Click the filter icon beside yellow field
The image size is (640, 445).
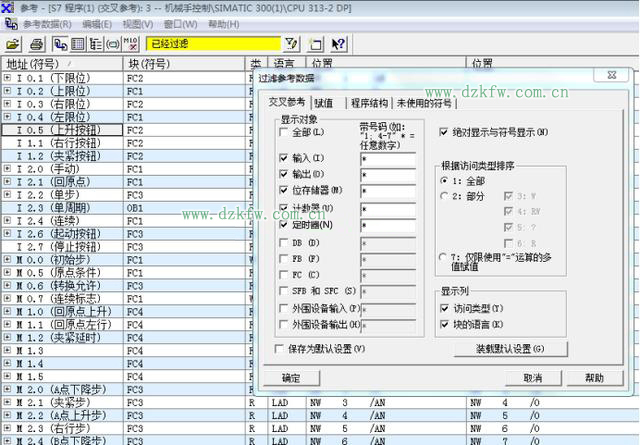[291, 44]
